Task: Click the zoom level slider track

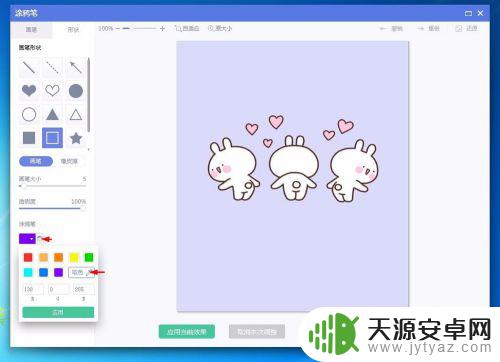Action: 139,29
